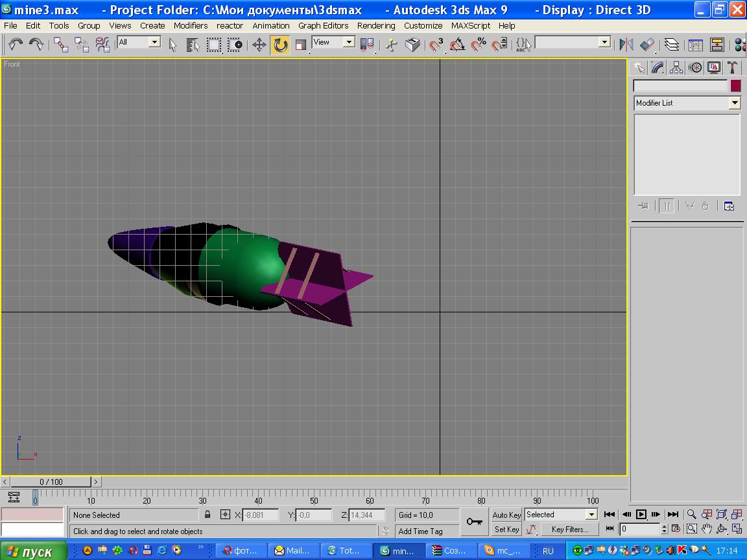This screenshot has width=747, height=560.
Task: Activate the Pan View hand tool
Action: 707,529
